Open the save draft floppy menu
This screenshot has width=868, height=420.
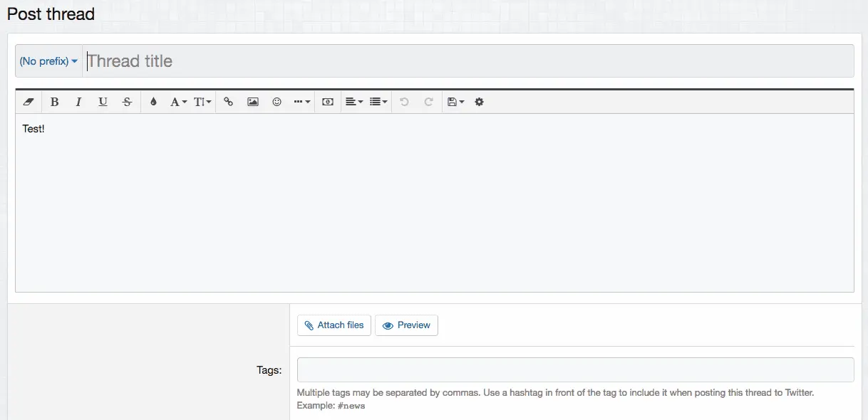(455, 102)
